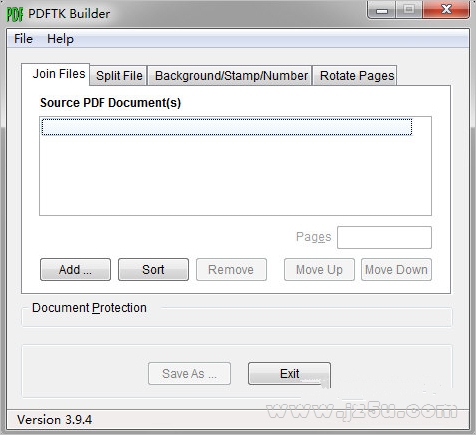Focus the Pages input field
This screenshot has width=476, height=435.
tap(384, 237)
